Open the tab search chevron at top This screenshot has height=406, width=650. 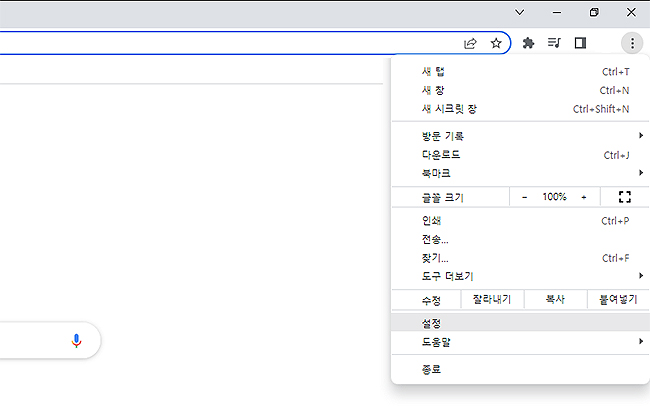pyautogui.click(x=519, y=12)
